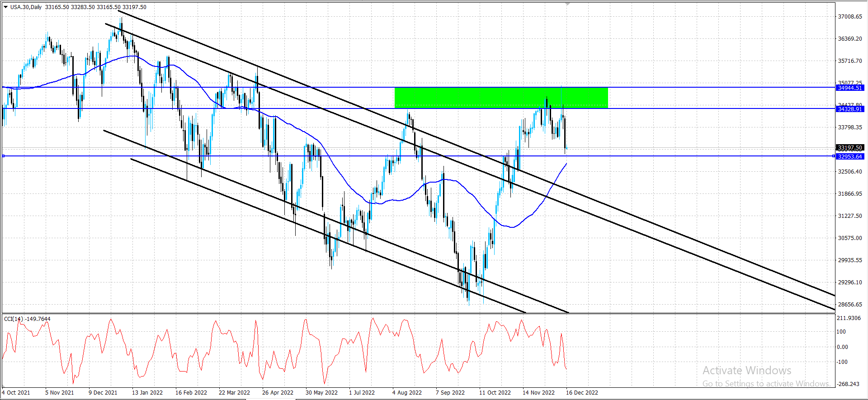Image resolution: width=868 pixels, height=400 pixels.
Task: Click the 7 Sep 2022 date label
Action: click(x=450, y=392)
